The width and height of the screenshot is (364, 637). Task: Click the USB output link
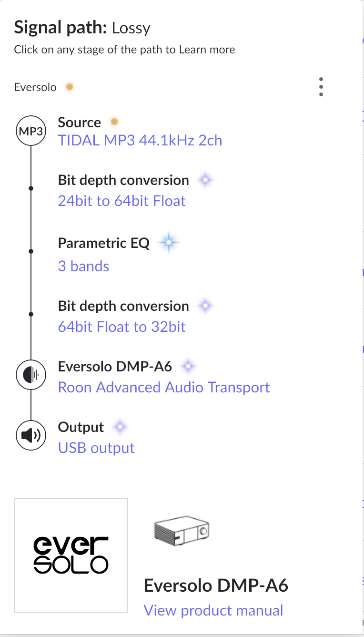(x=96, y=448)
